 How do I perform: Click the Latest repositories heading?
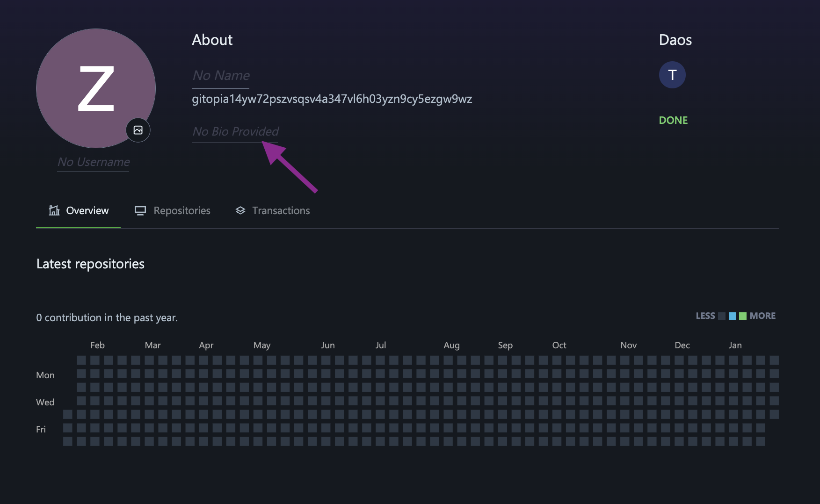click(x=90, y=264)
